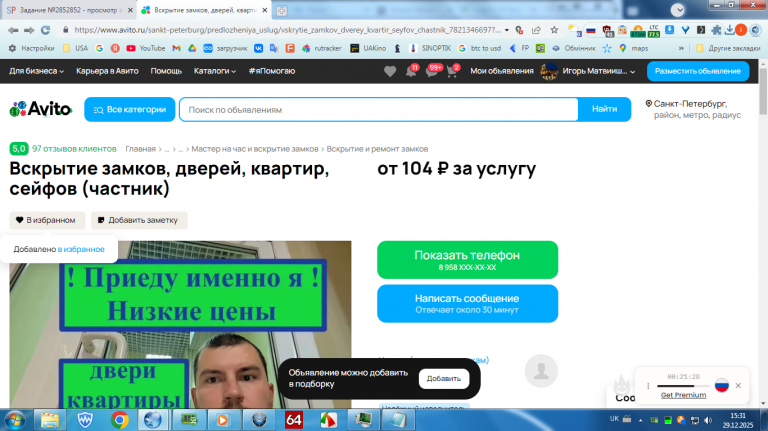
Task: Expand the Каталоги dropdown
Action: point(215,71)
